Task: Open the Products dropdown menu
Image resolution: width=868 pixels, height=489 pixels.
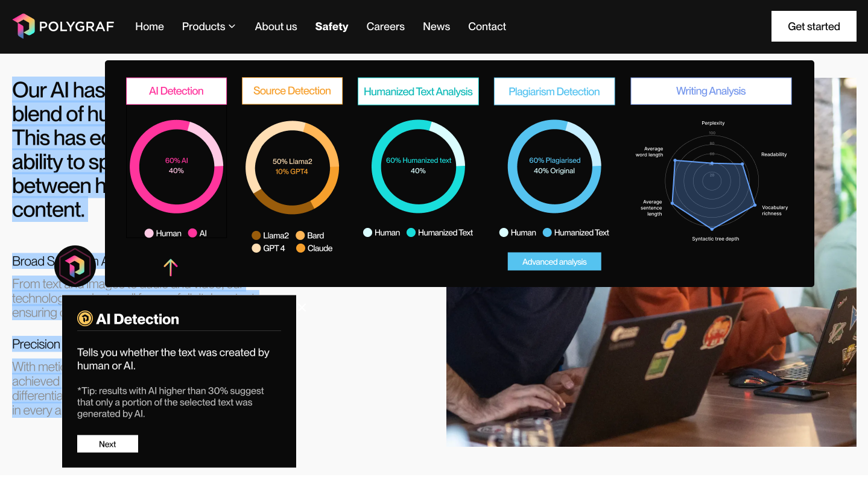Action: click(x=209, y=27)
